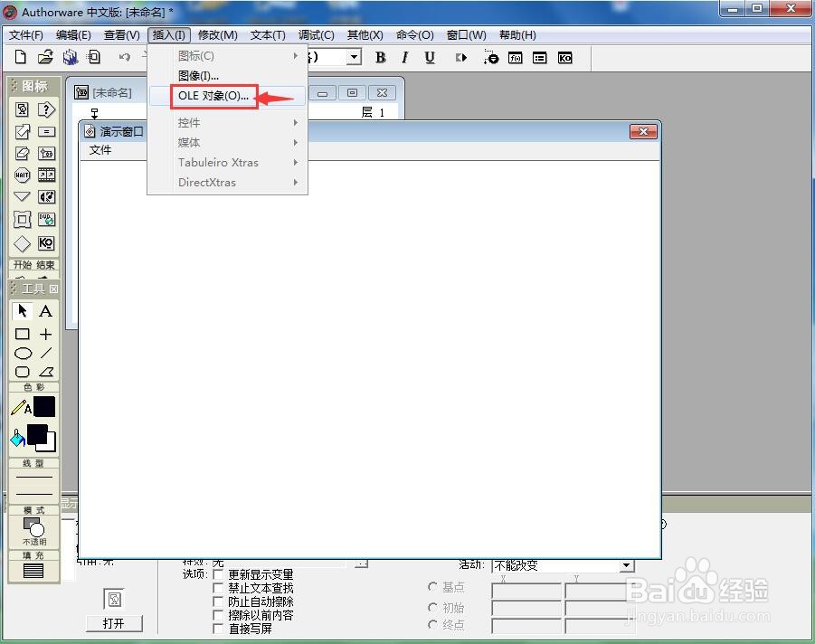The height and width of the screenshot is (644, 815).
Task: Open the Control Panel toolbar icon
Action: [490, 57]
